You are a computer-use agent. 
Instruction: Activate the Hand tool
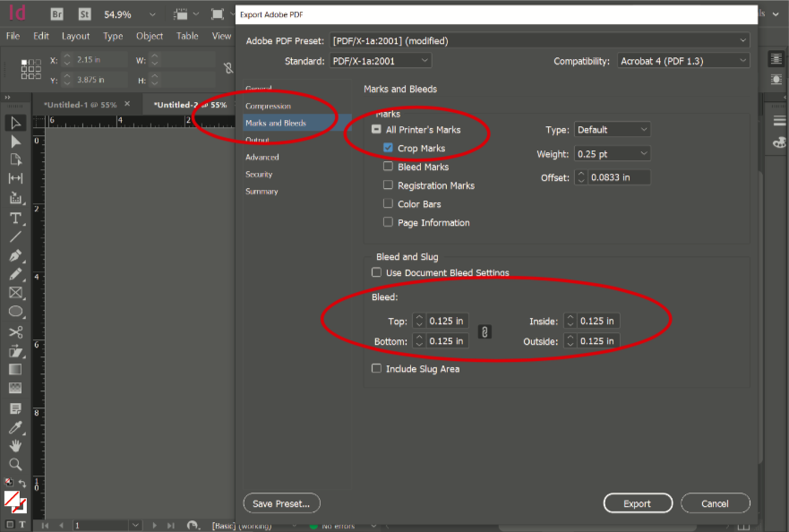(16, 445)
